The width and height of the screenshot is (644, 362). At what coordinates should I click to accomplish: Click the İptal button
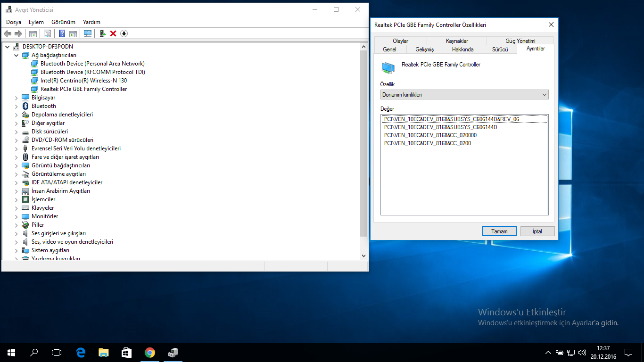[537, 231]
